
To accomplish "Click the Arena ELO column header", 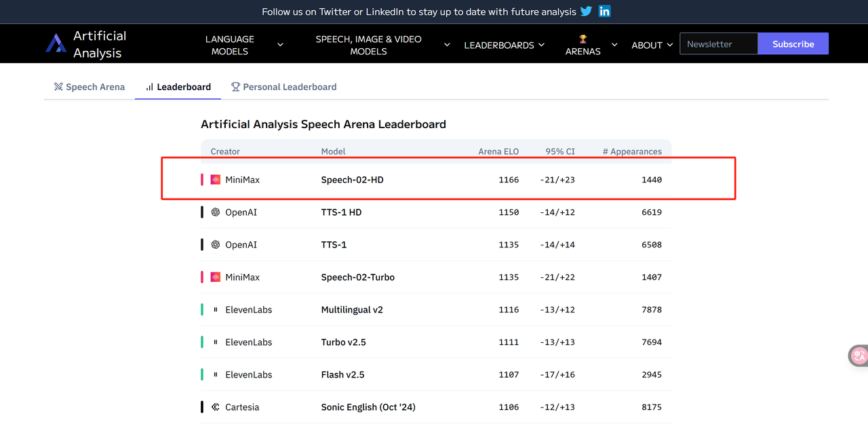I will [498, 152].
